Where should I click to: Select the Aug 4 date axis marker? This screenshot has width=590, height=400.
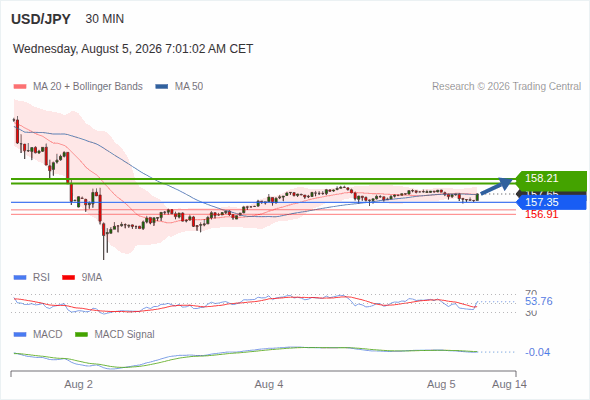[x=269, y=385]
